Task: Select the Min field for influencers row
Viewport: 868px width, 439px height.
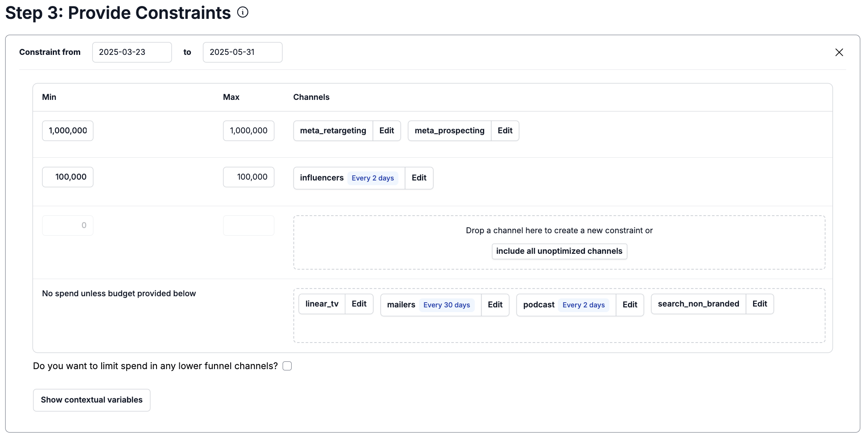Action: coord(68,177)
